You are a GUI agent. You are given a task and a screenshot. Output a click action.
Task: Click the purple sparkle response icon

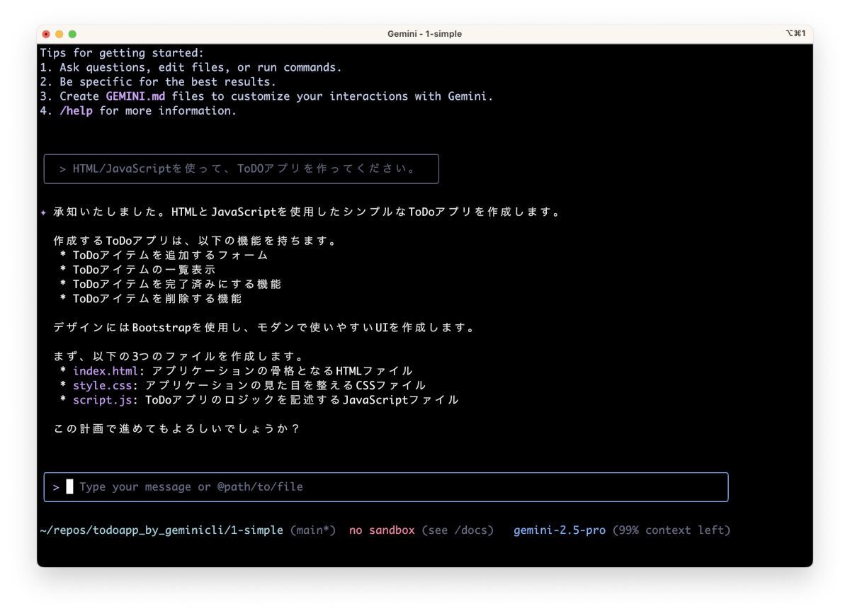(x=43, y=212)
